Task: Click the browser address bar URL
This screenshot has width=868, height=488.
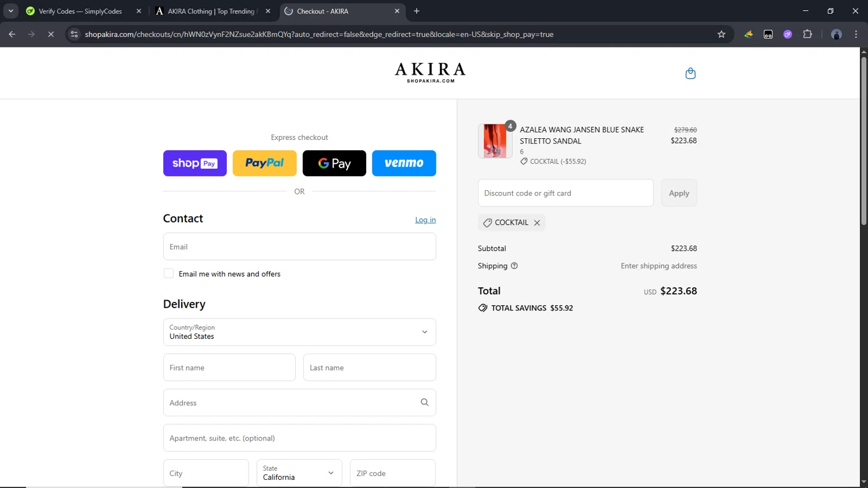Action: click(319, 34)
